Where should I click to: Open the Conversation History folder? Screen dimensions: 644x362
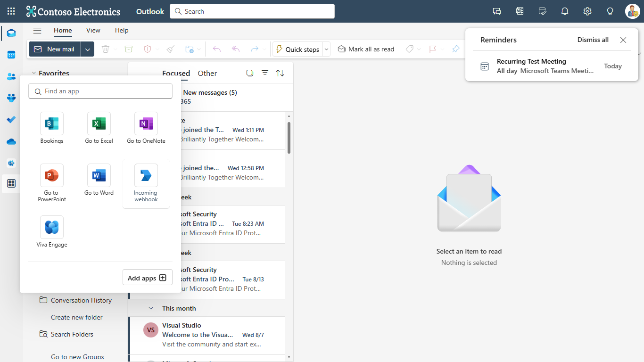pos(81,300)
